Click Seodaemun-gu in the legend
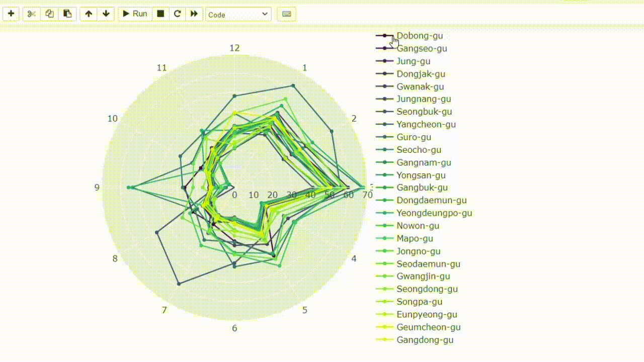The image size is (644, 362). 418,263
